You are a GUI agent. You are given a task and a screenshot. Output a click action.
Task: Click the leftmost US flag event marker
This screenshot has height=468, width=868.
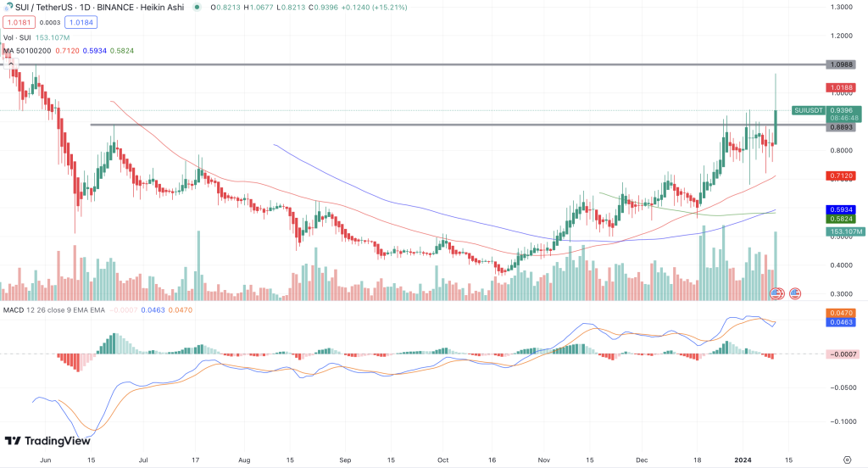pyautogui.click(x=776, y=293)
